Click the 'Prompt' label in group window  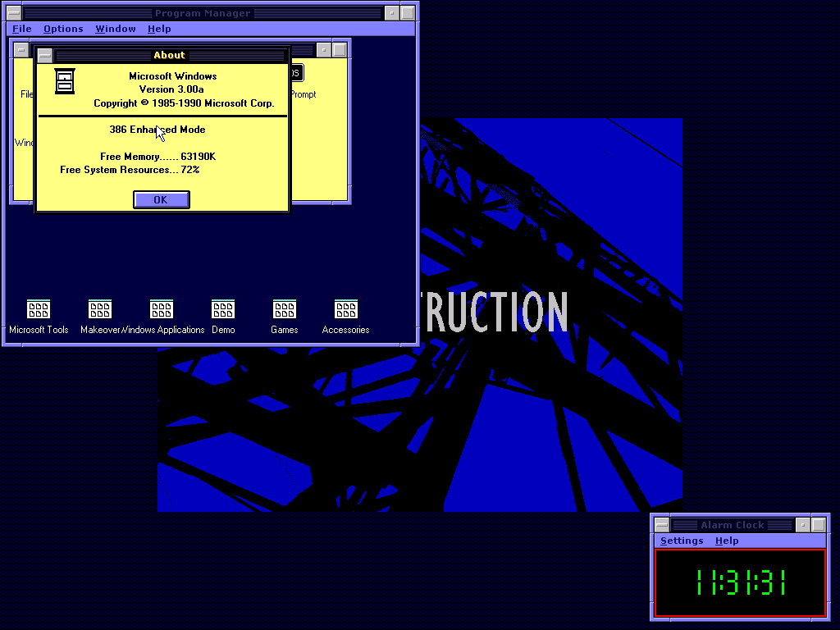point(304,94)
